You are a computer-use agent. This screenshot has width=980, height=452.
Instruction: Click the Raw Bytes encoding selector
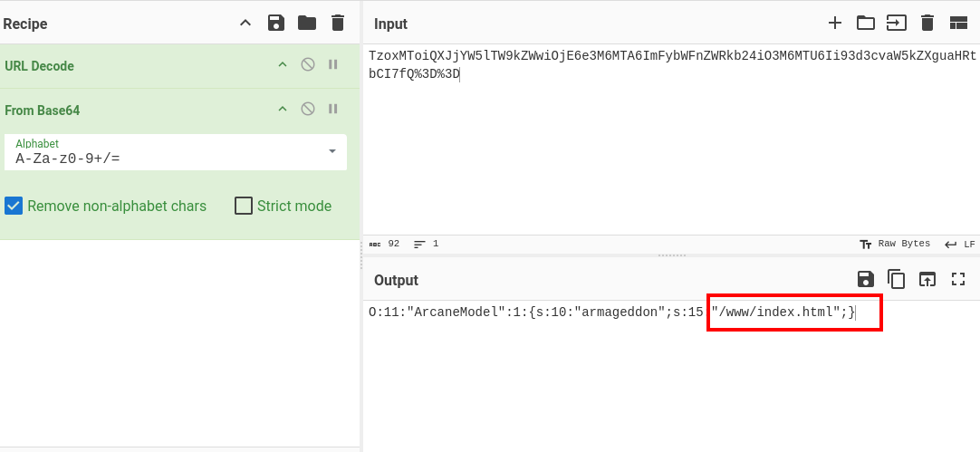pyautogui.click(x=895, y=245)
